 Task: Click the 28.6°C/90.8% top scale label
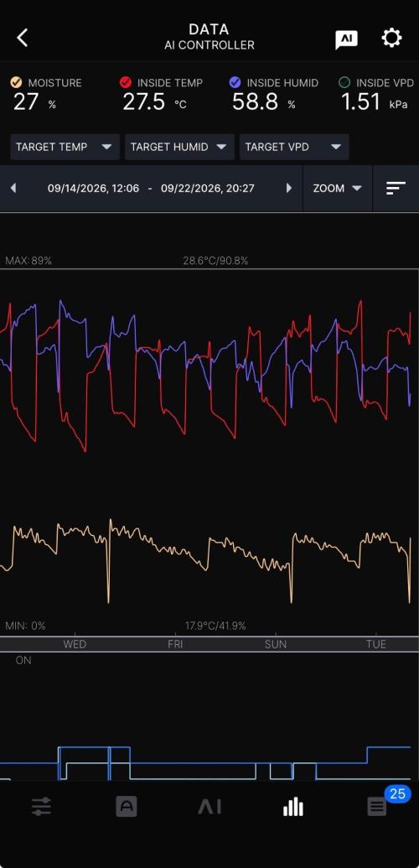tap(215, 261)
